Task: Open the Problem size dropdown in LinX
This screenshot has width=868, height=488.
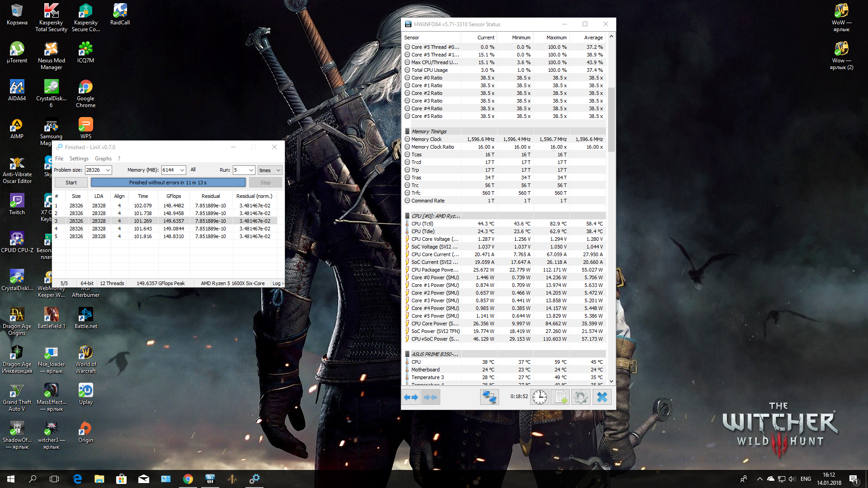Action: 108,170
